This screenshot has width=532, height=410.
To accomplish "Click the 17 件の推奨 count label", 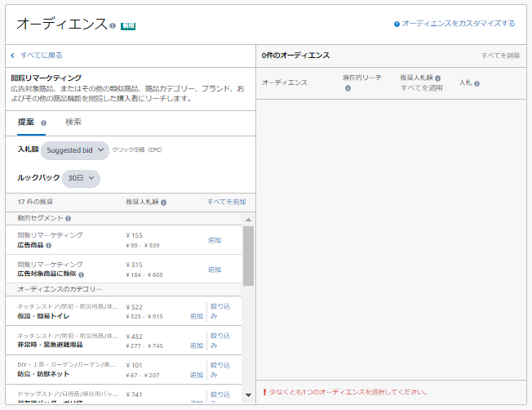I will click(x=35, y=202).
